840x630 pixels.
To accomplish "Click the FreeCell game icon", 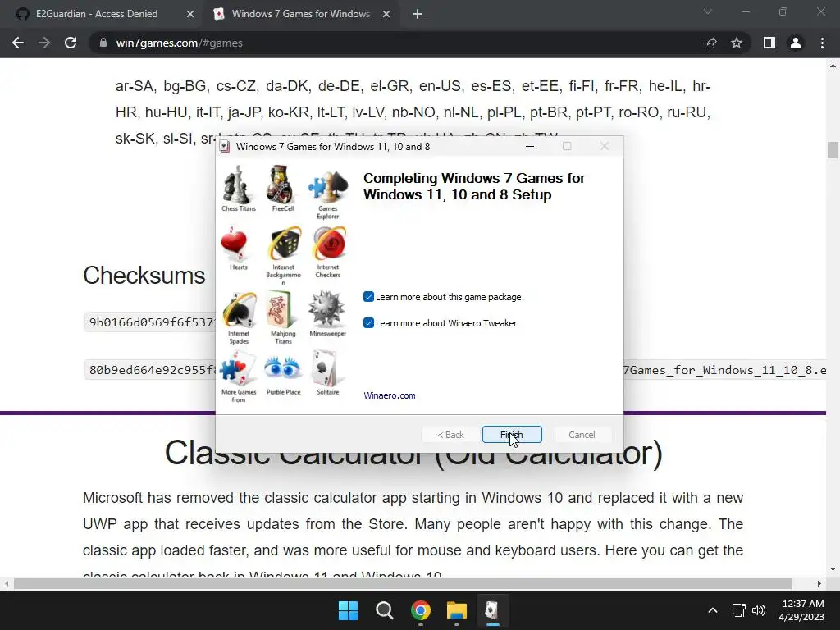I will (280, 185).
